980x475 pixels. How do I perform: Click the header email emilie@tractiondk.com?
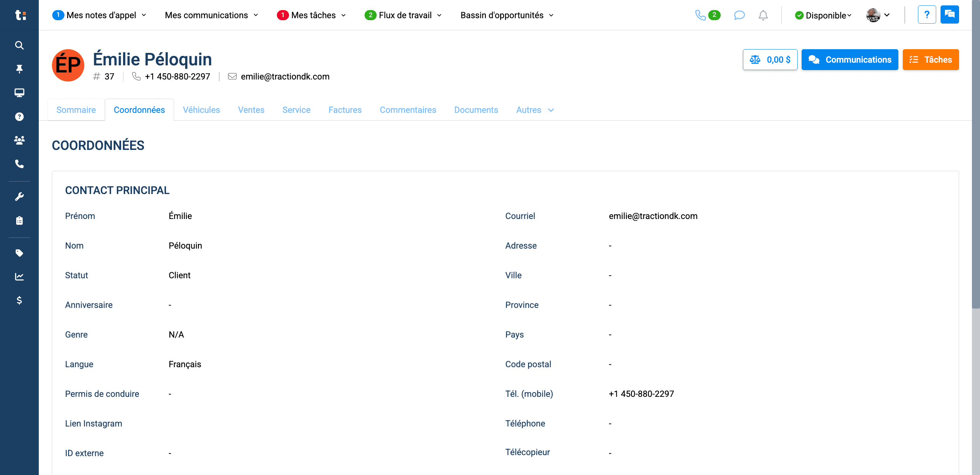pos(285,76)
